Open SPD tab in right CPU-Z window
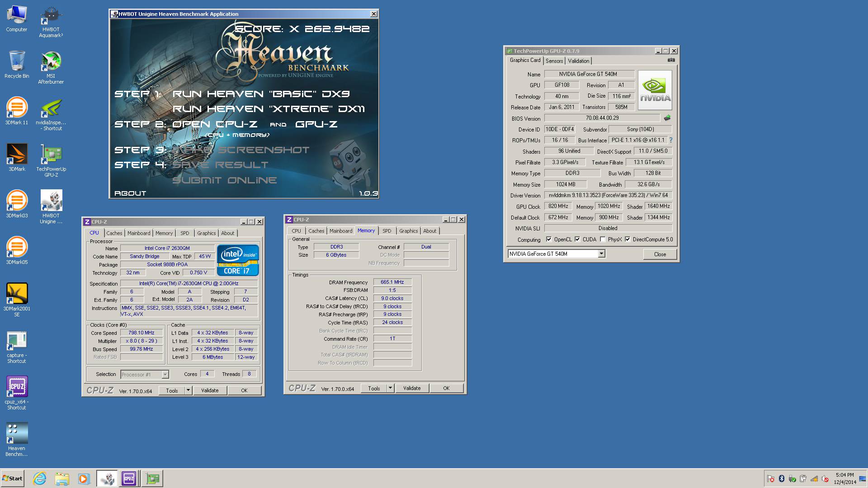Screen dimensions: 868x488 (387, 231)
